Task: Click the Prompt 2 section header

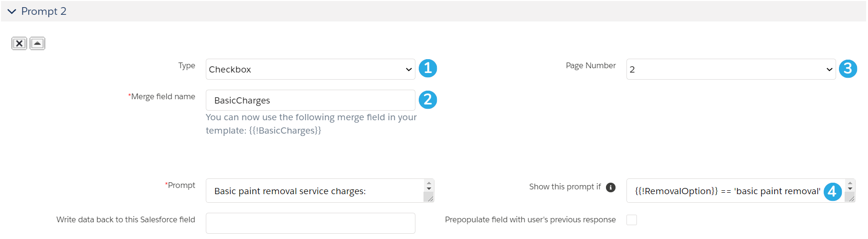Action: click(x=434, y=11)
